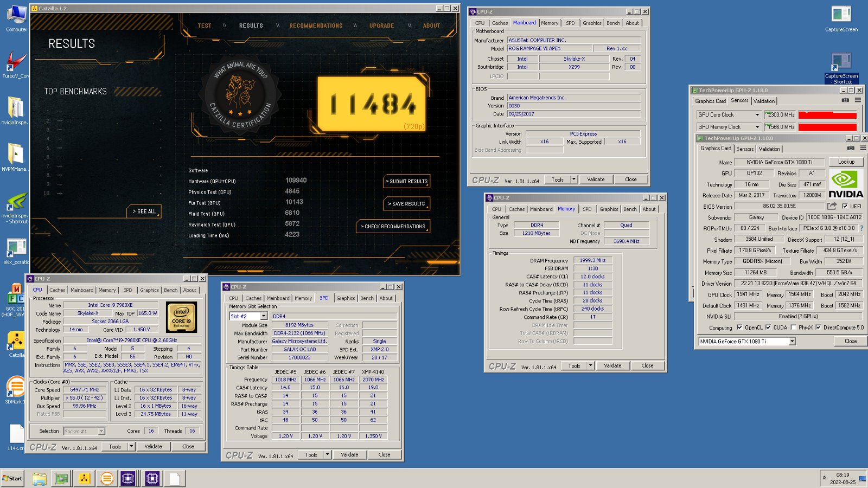868x488 pixels.
Task: Click the 2303.0 MHz GPU Core Clock value field
Action: [780, 114]
